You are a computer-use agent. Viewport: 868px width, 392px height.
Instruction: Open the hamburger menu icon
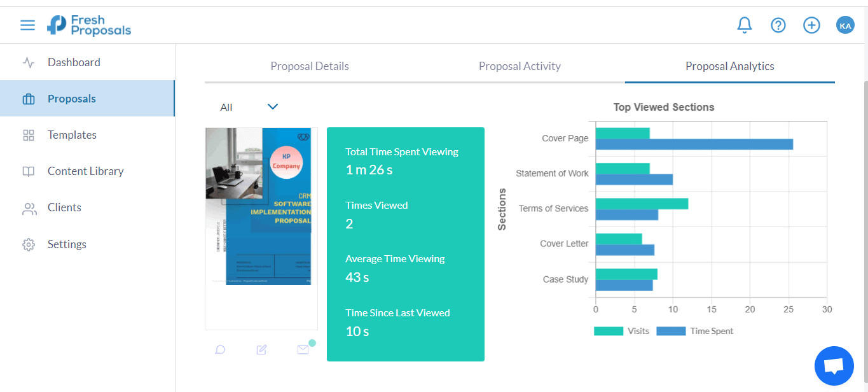(27, 25)
